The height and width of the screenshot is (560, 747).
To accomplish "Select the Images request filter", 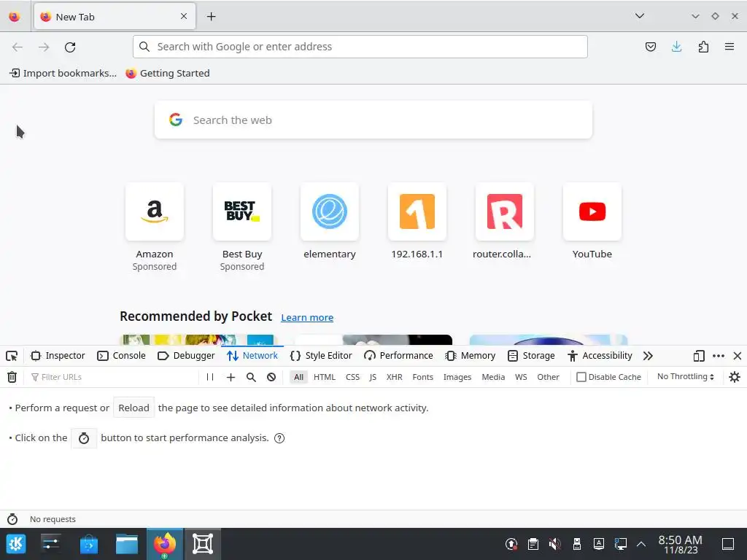I will point(457,377).
